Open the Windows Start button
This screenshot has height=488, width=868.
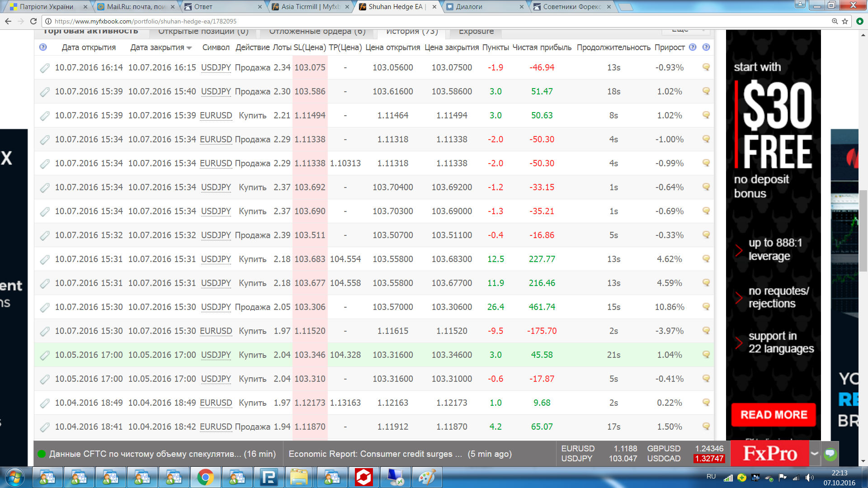[x=14, y=477]
